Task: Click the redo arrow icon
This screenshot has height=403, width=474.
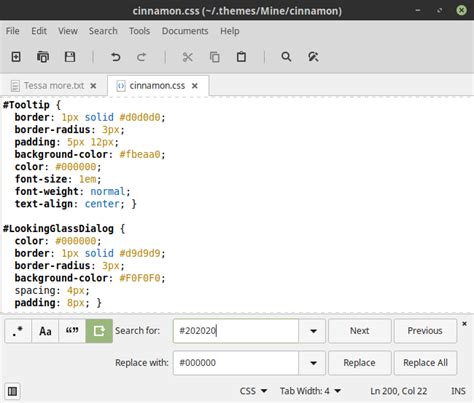Action: tap(142, 57)
